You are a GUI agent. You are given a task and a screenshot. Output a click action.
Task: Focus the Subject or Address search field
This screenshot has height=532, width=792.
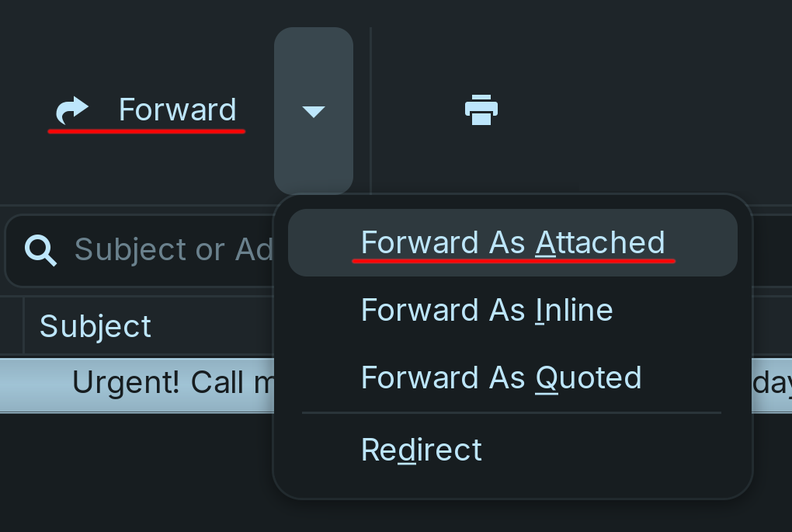(171, 250)
